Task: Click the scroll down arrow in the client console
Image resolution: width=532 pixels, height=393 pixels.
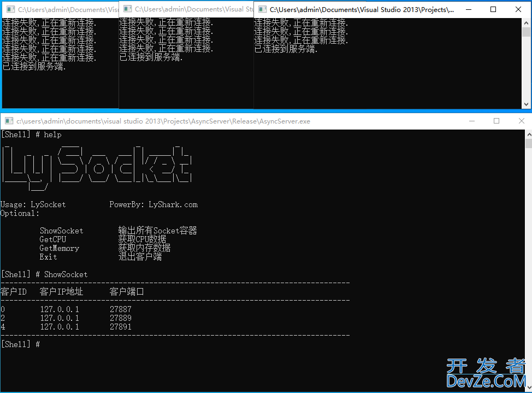Action: (527, 104)
